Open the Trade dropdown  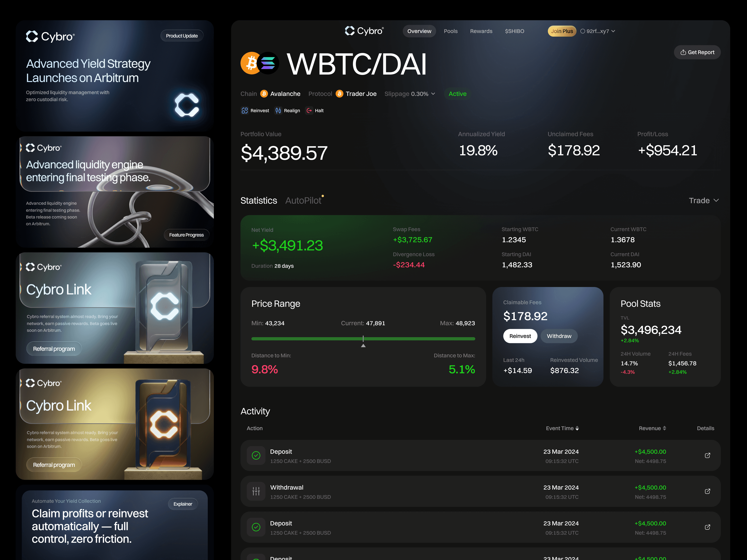click(704, 200)
